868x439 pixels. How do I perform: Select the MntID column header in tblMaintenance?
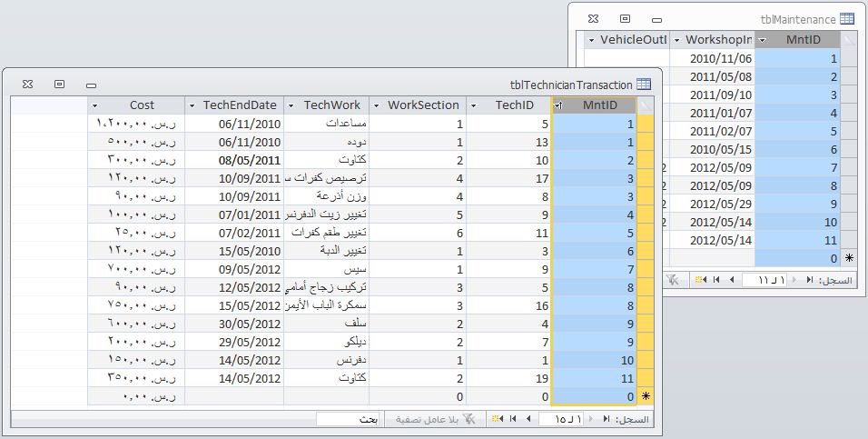797,40
